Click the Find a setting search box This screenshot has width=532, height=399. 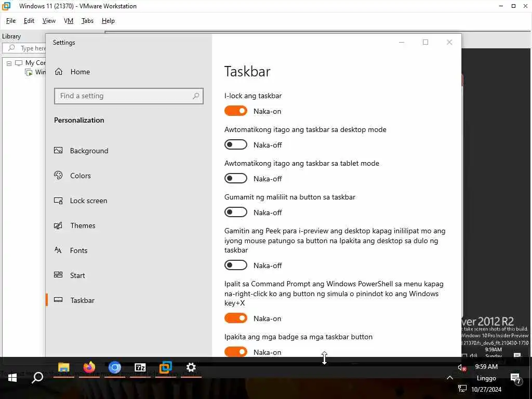(x=129, y=96)
